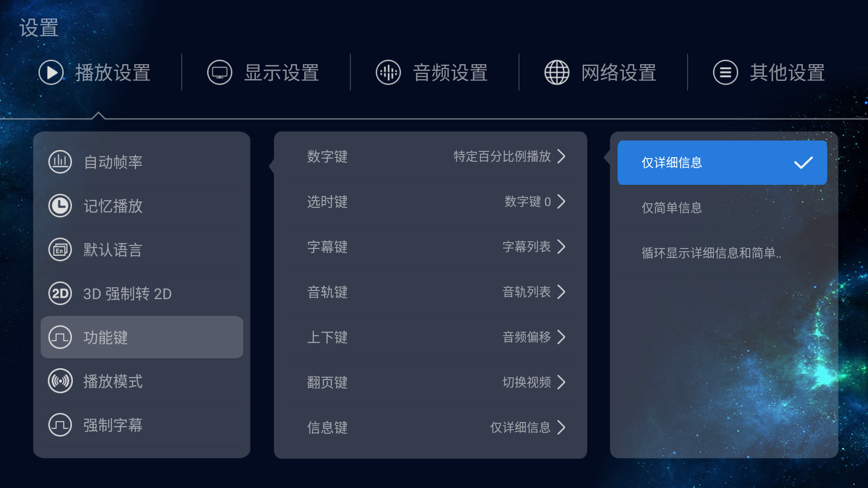Screen dimensions: 868x488
Task: Click the bar chart icon for 自动帧率
Action: (60, 162)
